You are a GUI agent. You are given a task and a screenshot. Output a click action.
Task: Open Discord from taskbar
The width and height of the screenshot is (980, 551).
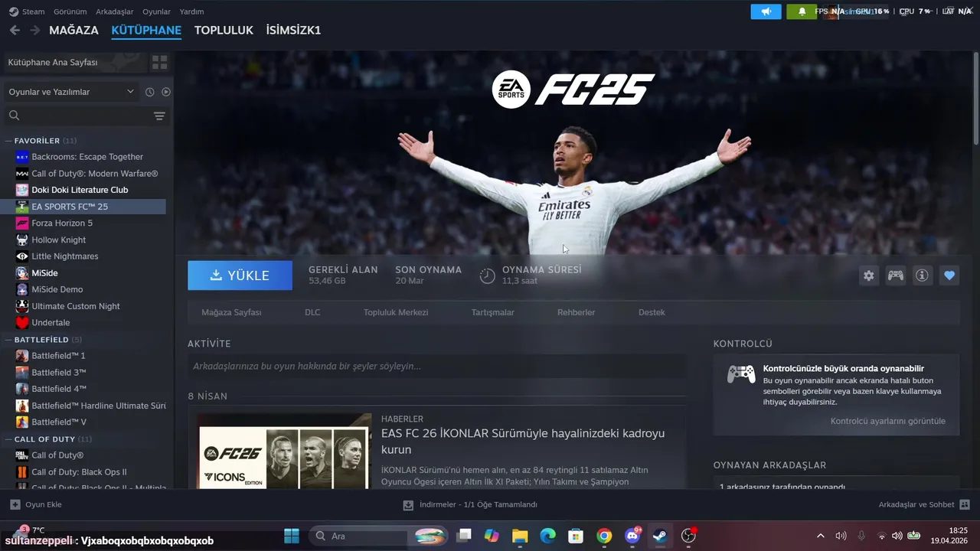(632, 536)
